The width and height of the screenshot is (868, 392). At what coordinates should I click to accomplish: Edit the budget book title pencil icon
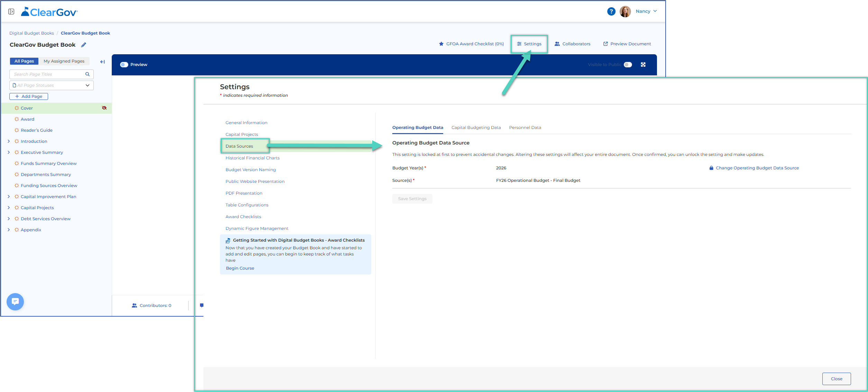point(83,45)
